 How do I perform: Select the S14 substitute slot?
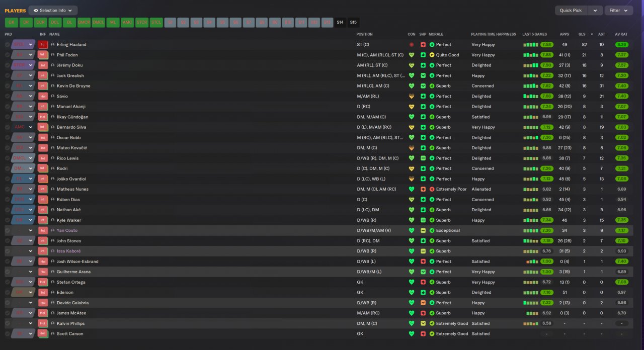point(340,22)
